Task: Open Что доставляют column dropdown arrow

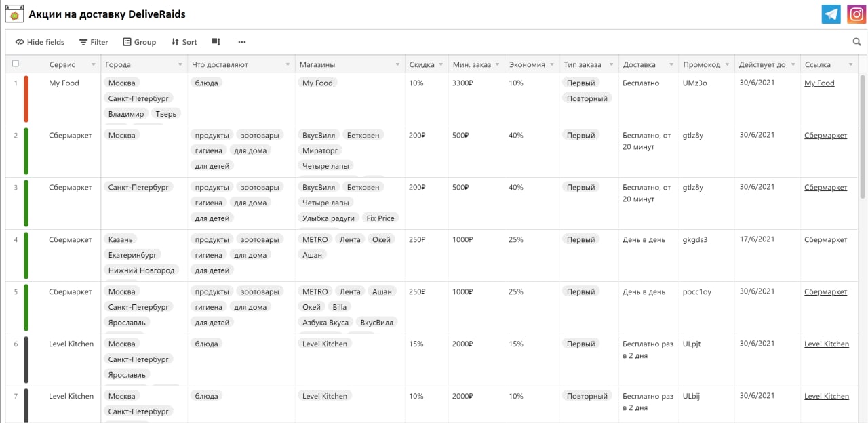Action: tap(288, 65)
